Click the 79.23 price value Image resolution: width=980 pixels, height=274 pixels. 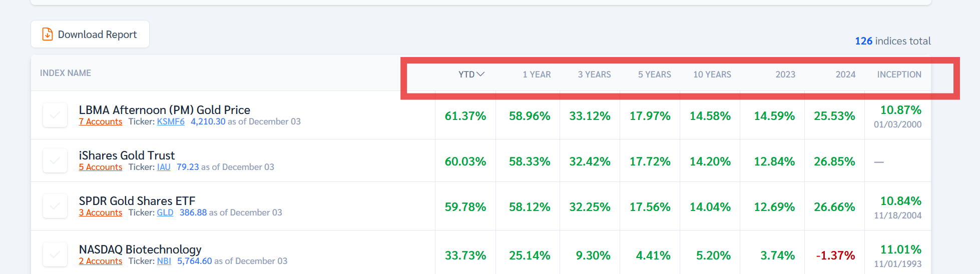(188, 167)
